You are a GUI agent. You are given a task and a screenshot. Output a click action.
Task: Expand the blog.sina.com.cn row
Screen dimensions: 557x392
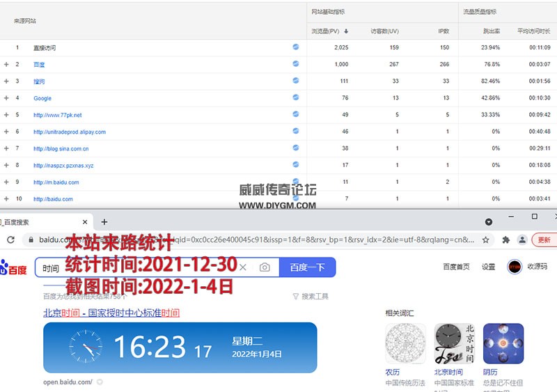(x=6, y=148)
